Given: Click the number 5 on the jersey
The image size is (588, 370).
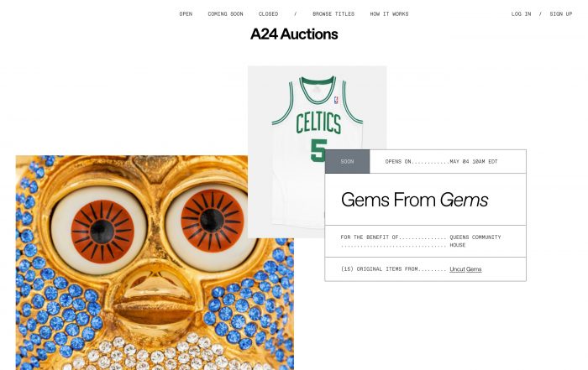Looking at the screenshot, I should click(x=318, y=150).
